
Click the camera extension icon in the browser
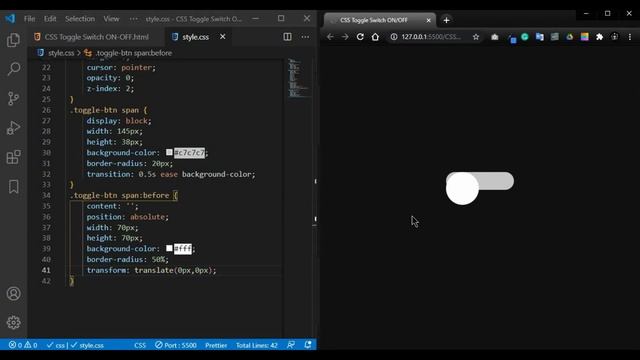point(495,37)
